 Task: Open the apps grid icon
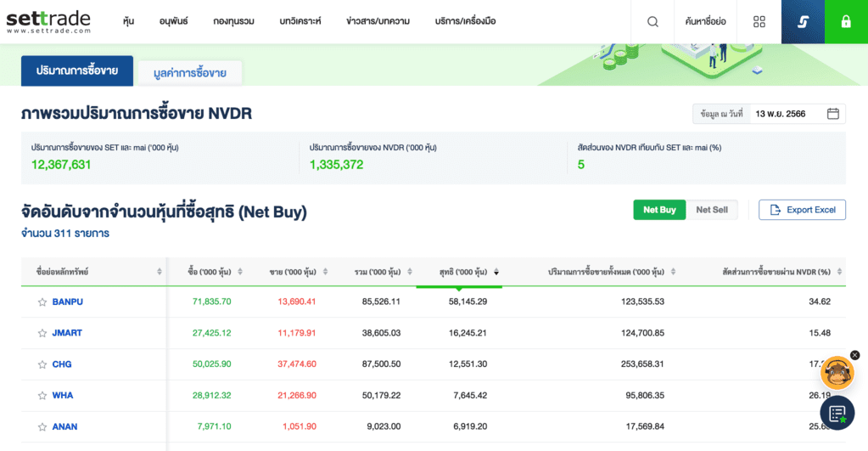click(759, 21)
